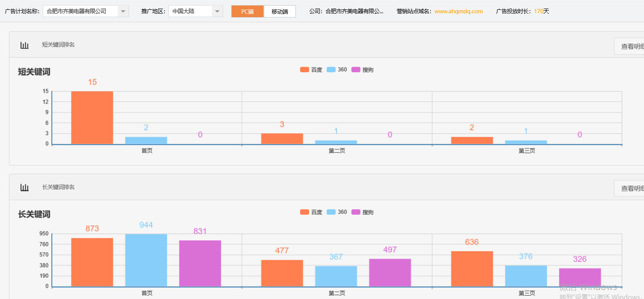
Task: Toggle 百度 legend in 短关键词 chart
Action: 311,70
